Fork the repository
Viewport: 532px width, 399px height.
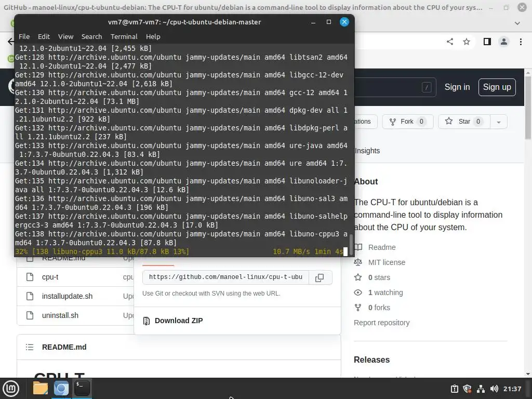tap(408, 122)
